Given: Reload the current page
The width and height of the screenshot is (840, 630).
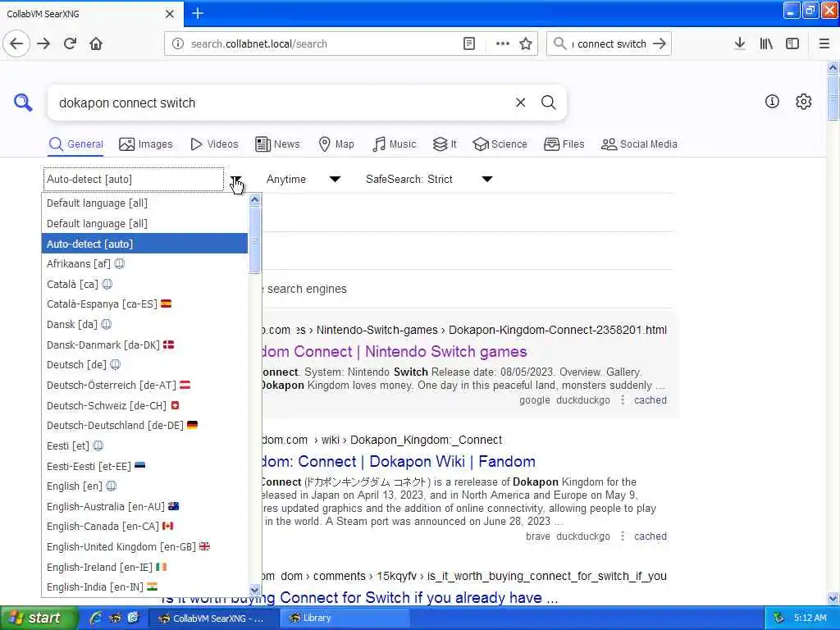Looking at the screenshot, I should 70,43.
